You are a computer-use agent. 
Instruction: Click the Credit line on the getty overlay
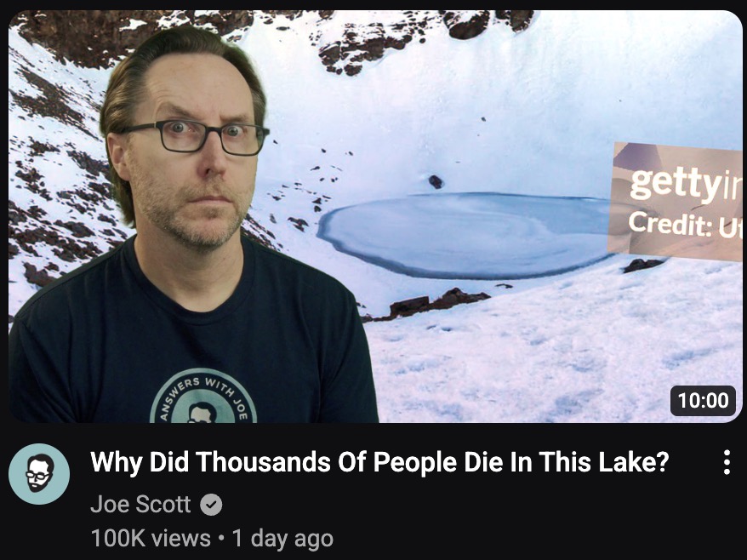pos(685,225)
